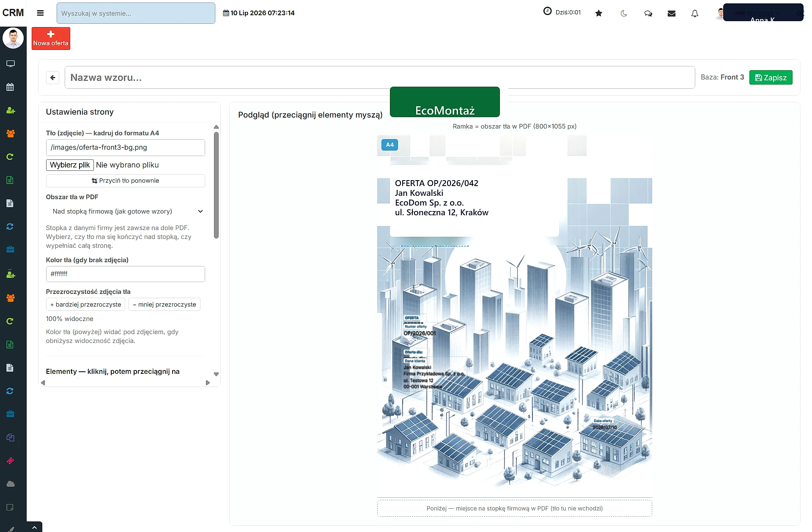Select the A4 badge on preview

point(390,145)
